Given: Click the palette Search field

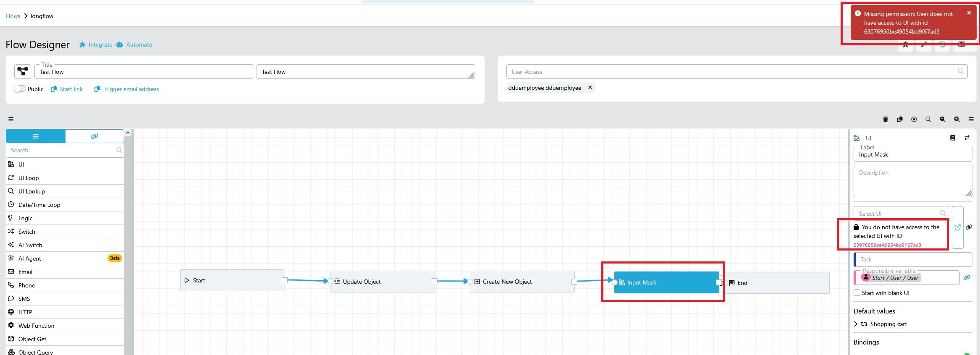Looking at the screenshot, I should pyautogui.click(x=65, y=150).
